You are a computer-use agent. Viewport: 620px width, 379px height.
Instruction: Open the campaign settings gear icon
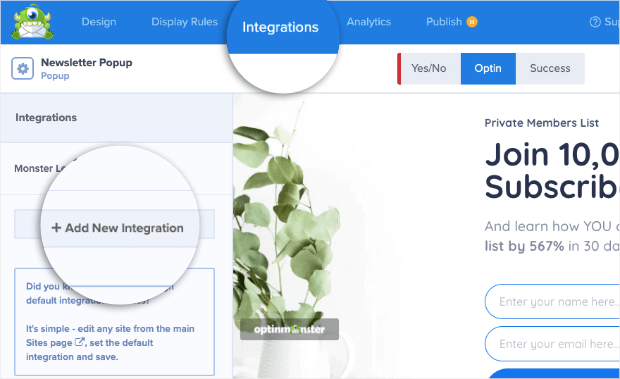tap(23, 68)
